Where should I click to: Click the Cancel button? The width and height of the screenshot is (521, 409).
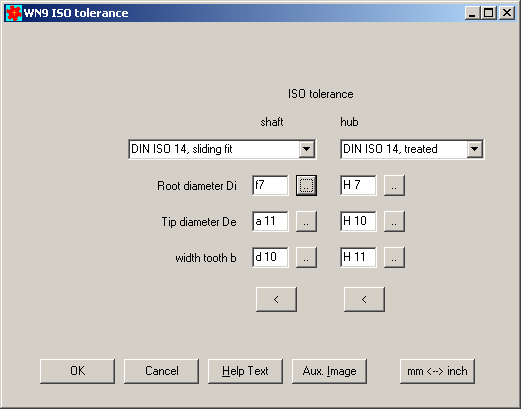click(x=162, y=371)
